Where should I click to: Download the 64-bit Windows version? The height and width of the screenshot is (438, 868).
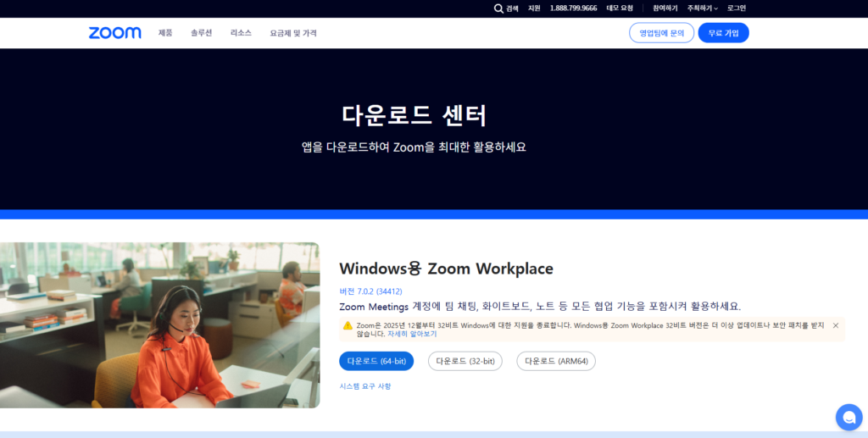point(376,361)
